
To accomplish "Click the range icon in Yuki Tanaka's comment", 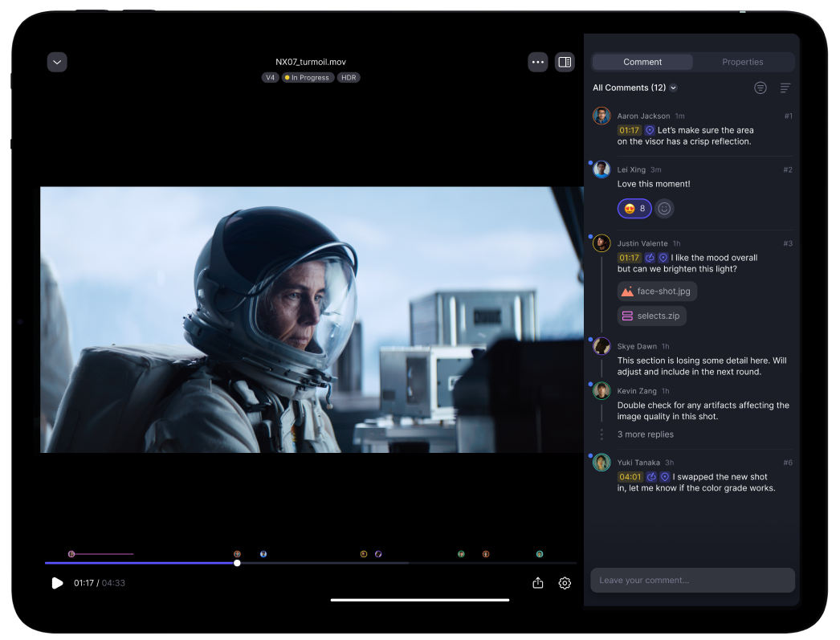I will (651, 477).
